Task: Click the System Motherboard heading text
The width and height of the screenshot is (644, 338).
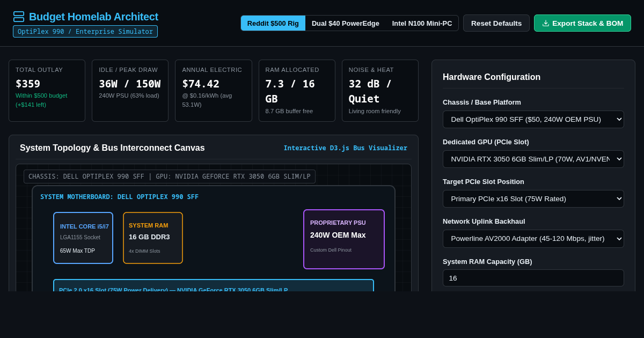Action: pyautogui.click(x=119, y=197)
